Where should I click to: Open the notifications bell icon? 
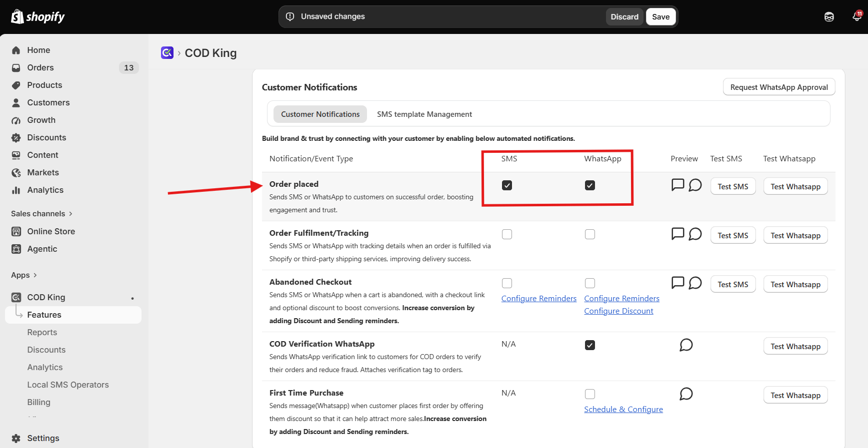tap(857, 16)
